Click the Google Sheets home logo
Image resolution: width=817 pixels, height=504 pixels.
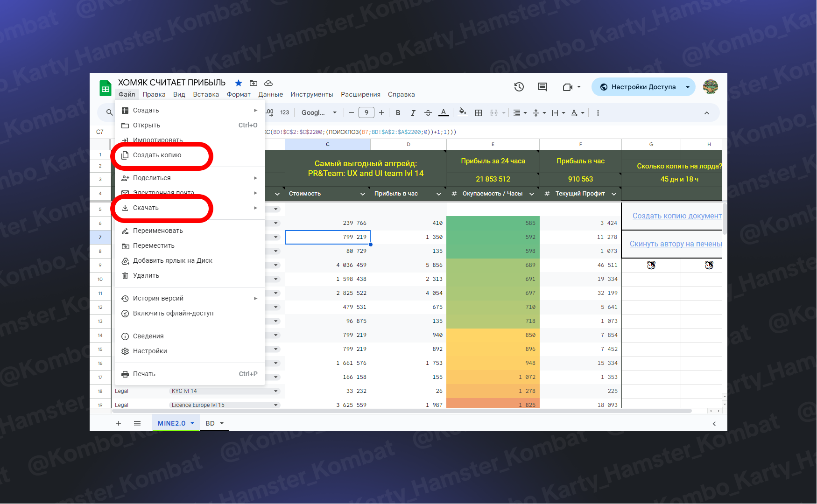coord(106,88)
